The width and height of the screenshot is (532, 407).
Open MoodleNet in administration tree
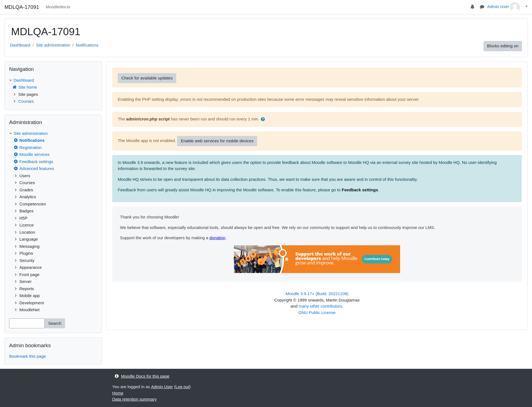(29, 310)
